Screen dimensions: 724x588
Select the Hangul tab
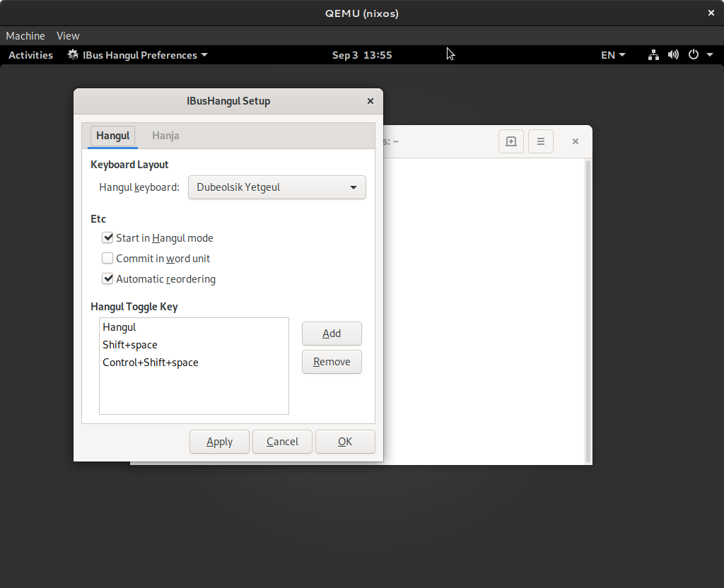(x=112, y=136)
